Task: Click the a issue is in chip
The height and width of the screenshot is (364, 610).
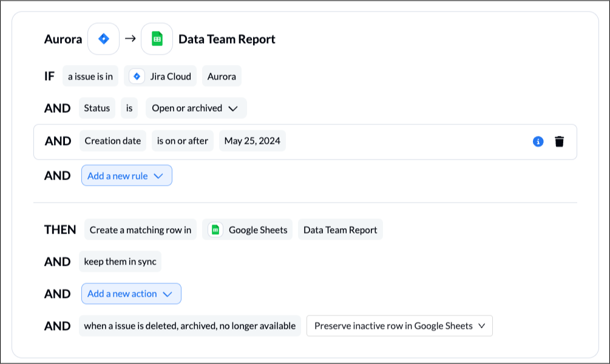Action: pos(90,76)
